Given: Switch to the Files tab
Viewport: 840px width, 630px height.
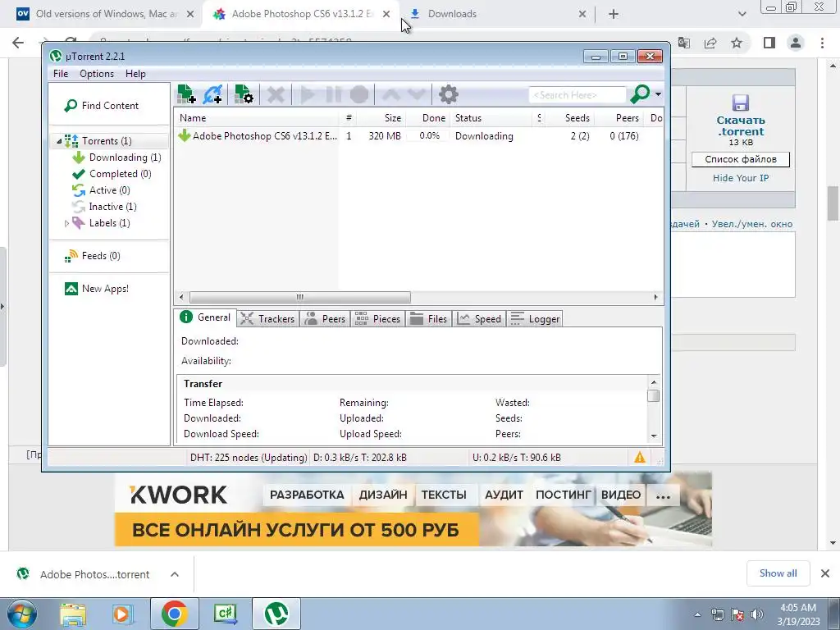Looking at the screenshot, I should [x=428, y=319].
